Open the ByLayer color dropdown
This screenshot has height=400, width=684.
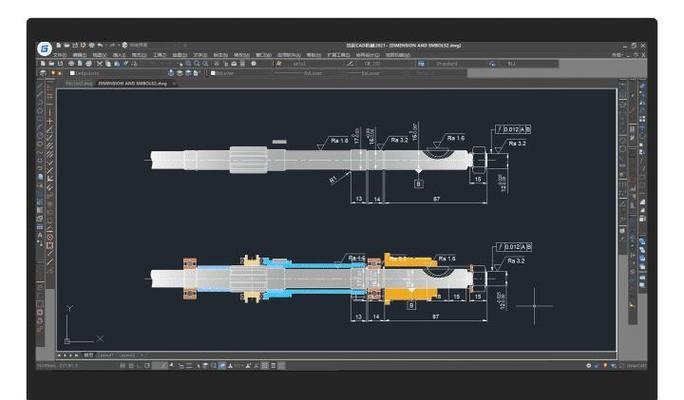(240, 73)
